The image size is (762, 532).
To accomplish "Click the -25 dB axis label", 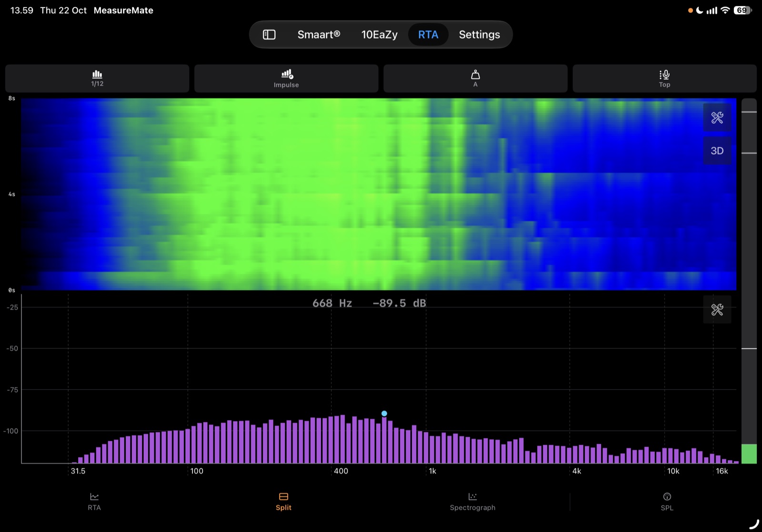I will [12, 307].
